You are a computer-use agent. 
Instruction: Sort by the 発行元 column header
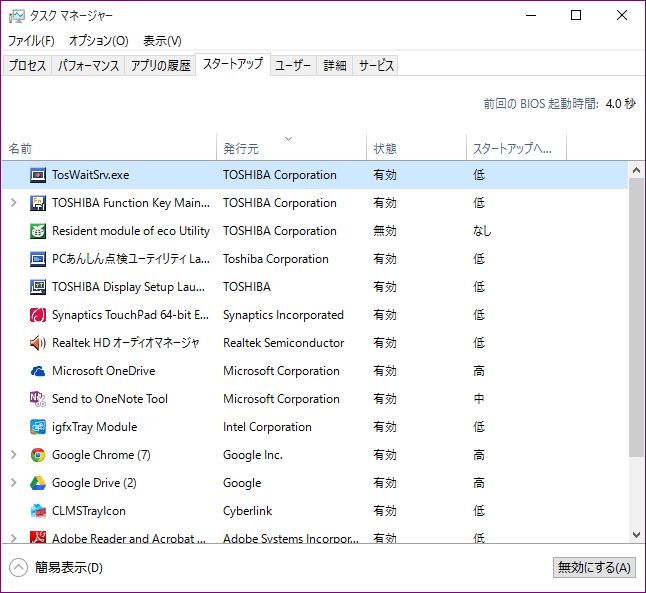(x=291, y=147)
